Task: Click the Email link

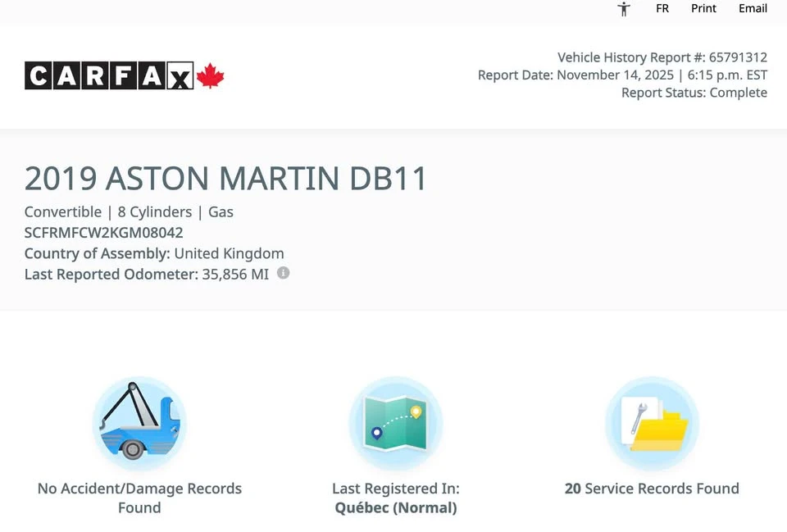Action: point(753,8)
